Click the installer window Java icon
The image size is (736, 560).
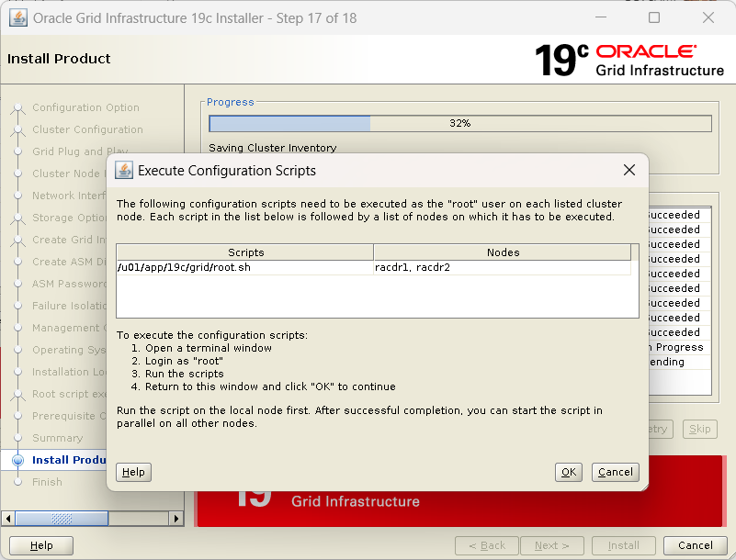click(x=18, y=18)
